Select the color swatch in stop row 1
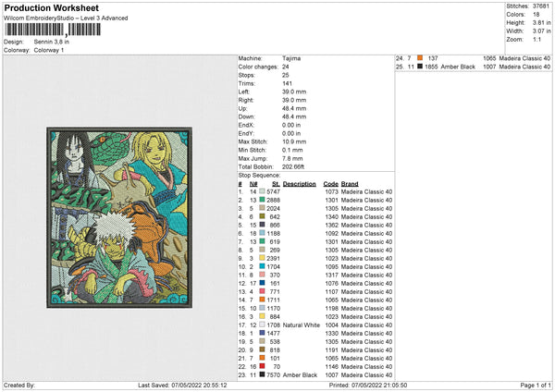Screen dimensions: 555x392 tap(262, 191)
